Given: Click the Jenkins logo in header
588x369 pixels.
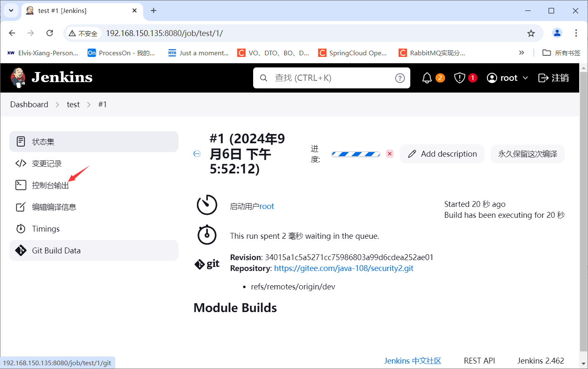Looking at the screenshot, I should 51,78.
